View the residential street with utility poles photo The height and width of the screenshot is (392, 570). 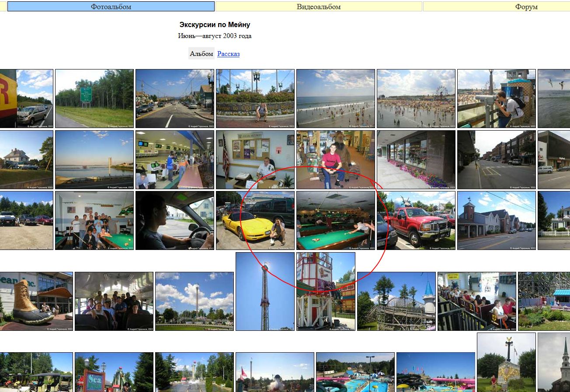click(175, 98)
